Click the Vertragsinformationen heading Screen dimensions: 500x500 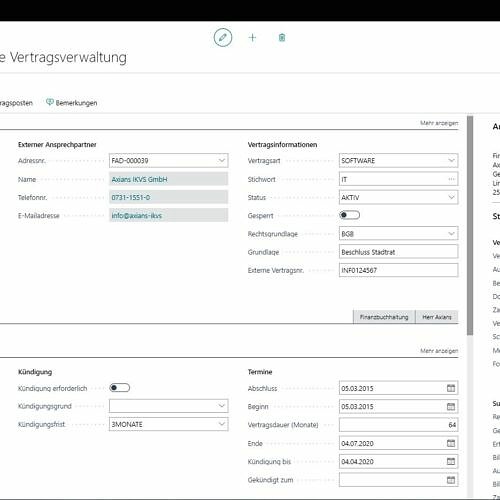[282, 144]
